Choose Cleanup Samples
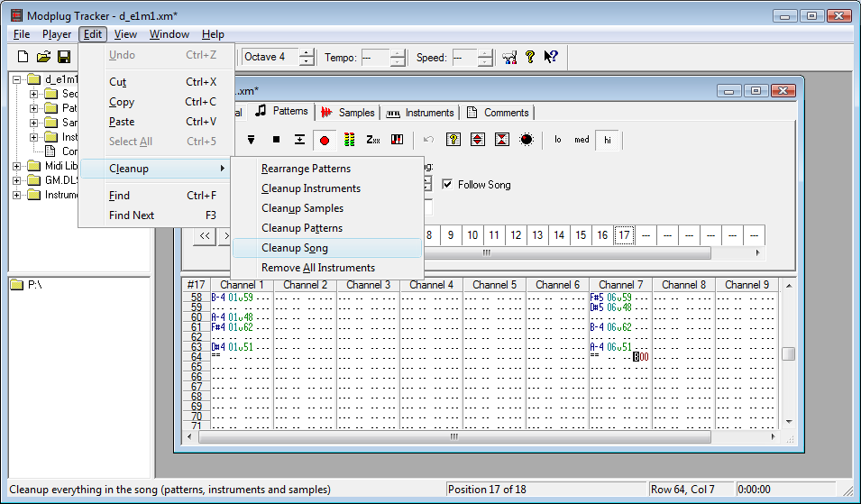 pyautogui.click(x=327, y=208)
